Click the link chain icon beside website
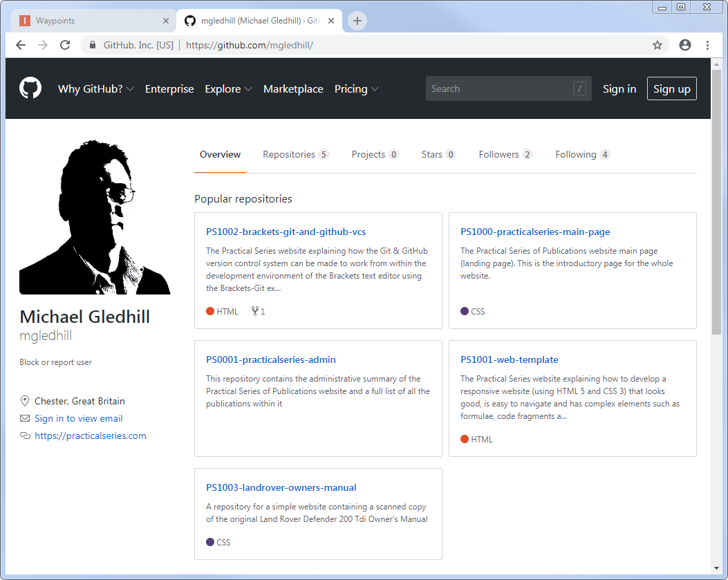The image size is (728, 580). (25, 436)
